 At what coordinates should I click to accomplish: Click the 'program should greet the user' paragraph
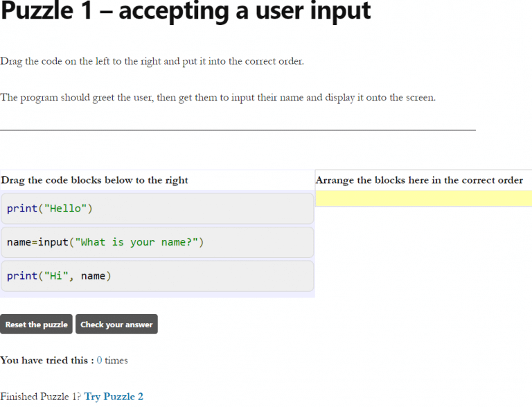pyautogui.click(x=218, y=98)
